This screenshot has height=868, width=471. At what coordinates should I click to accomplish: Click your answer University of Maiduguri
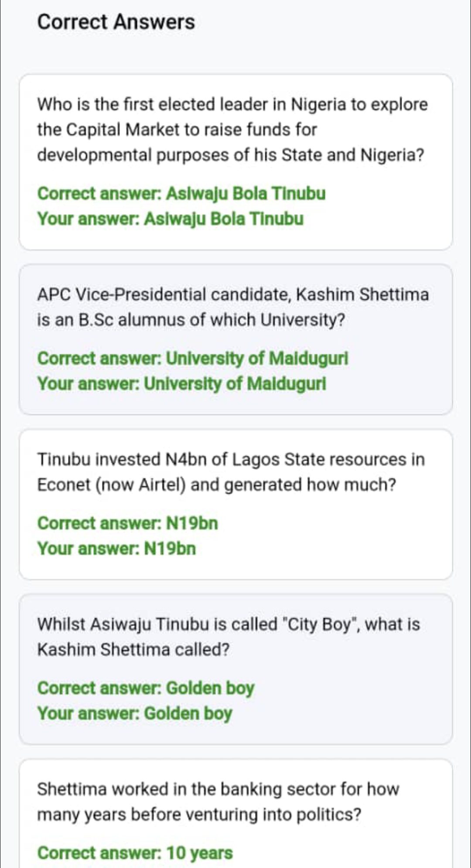[182, 383]
